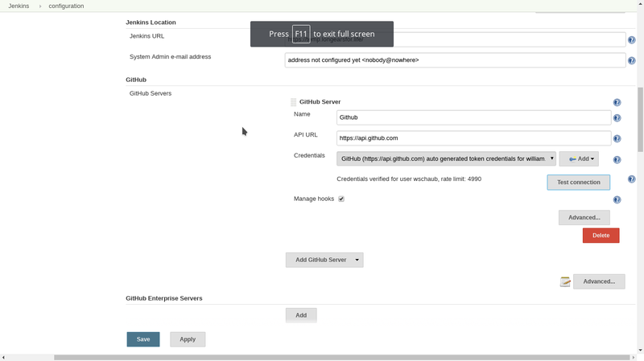Open help for Test connection button
644x361 pixels.
(632, 179)
